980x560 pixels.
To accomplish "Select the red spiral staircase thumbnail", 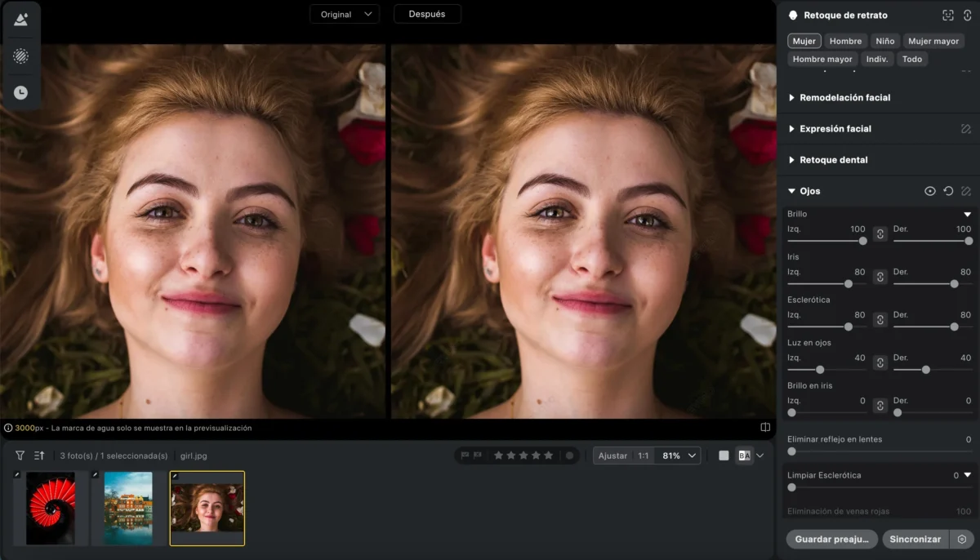I will click(x=51, y=508).
